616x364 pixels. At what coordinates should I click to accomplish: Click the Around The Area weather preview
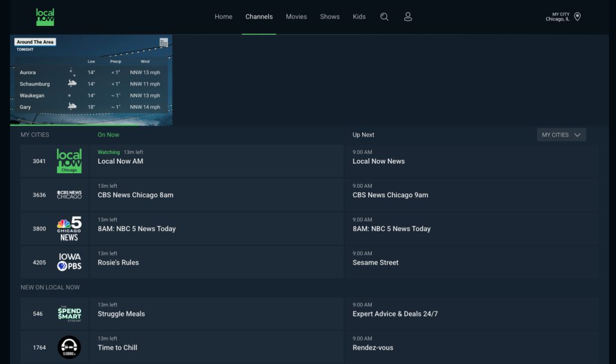click(x=91, y=80)
